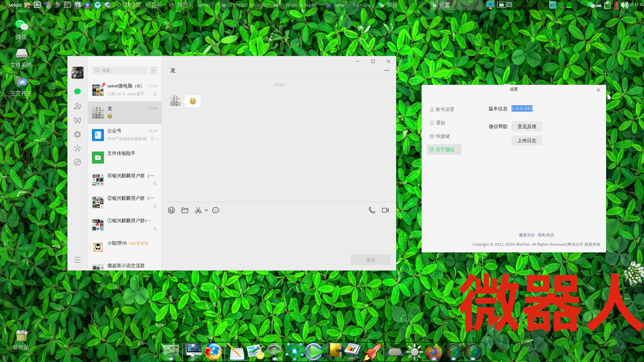The width and height of the screenshot is (644, 362).
Task: Focus the 搜索 search field
Action: [x=120, y=70]
